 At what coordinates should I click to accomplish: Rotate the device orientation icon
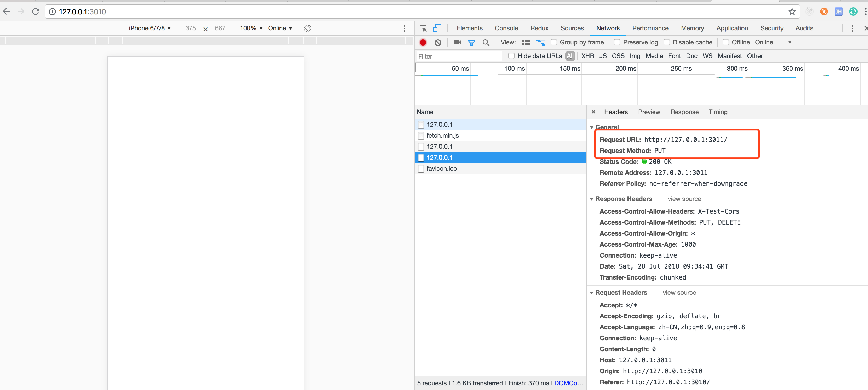307,28
